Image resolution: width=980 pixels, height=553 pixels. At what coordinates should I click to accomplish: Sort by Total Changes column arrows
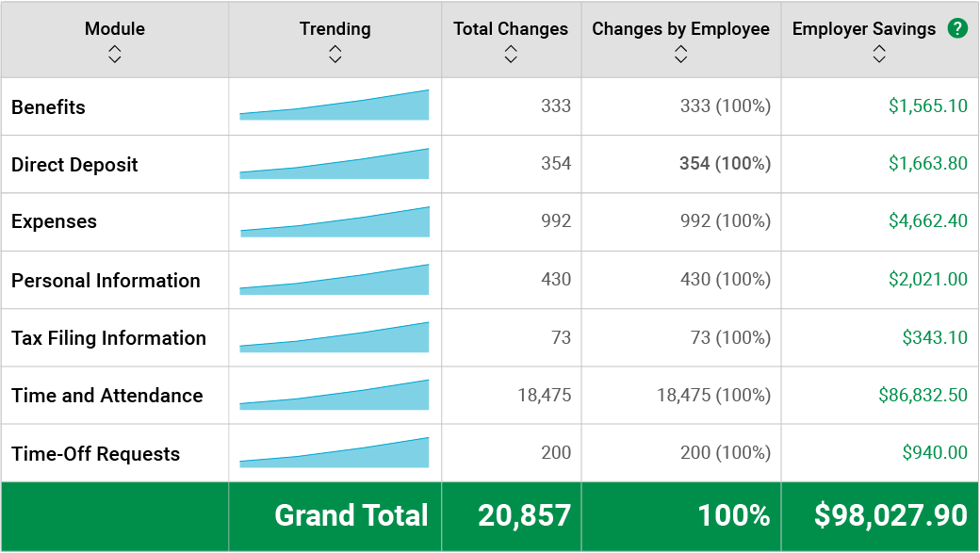(511, 55)
